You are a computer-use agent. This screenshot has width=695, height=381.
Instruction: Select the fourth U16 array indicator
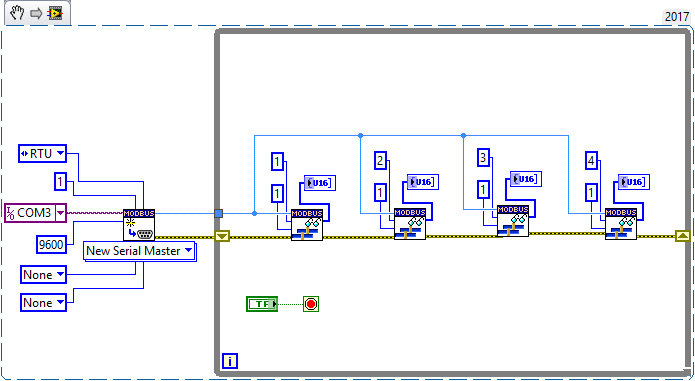(x=634, y=182)
